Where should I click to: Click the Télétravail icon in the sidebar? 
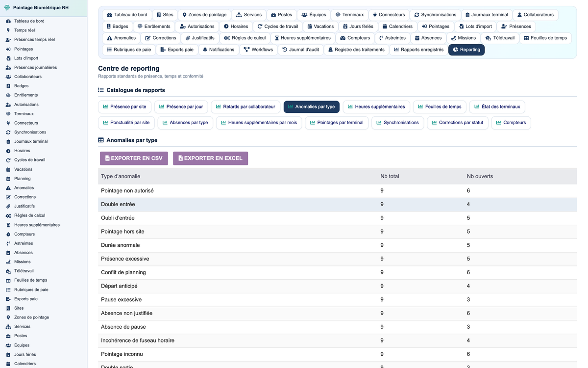pos(8,271)
